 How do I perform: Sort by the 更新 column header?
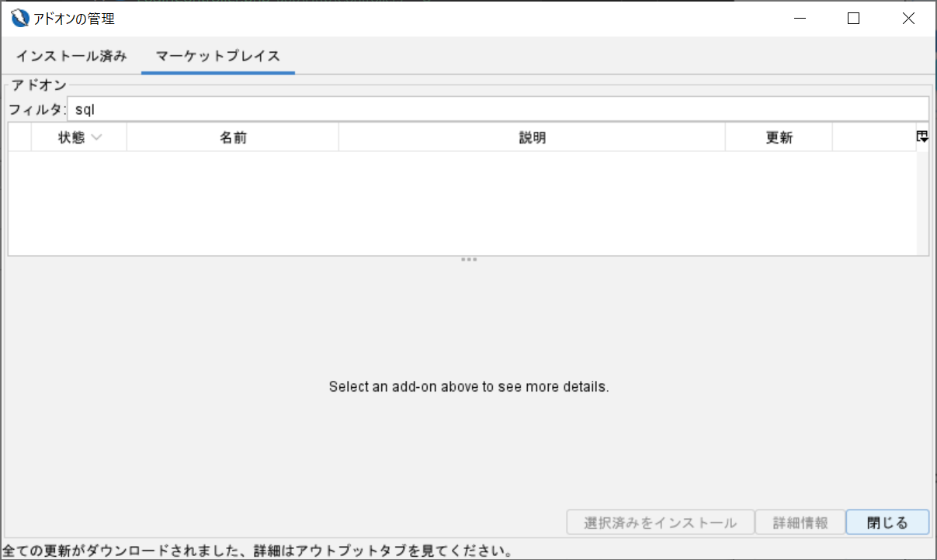[779, 138]
